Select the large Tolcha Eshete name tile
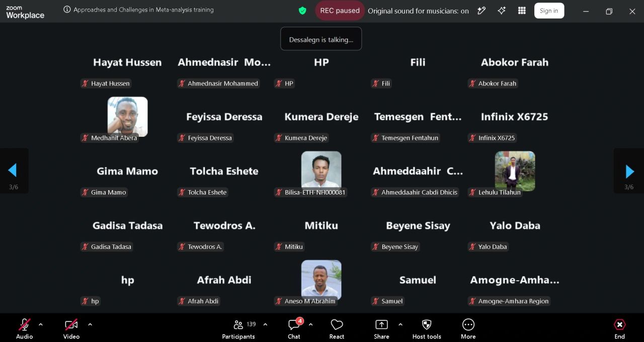Screen dimensions: 644x342 pyautogui.click(x=224, y=171)
